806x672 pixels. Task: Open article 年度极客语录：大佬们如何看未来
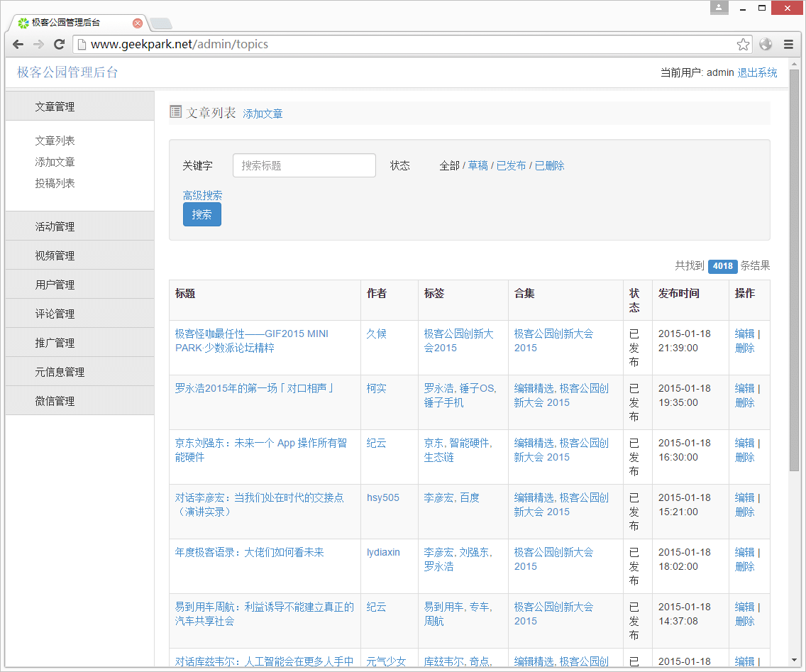pos(249,552)
